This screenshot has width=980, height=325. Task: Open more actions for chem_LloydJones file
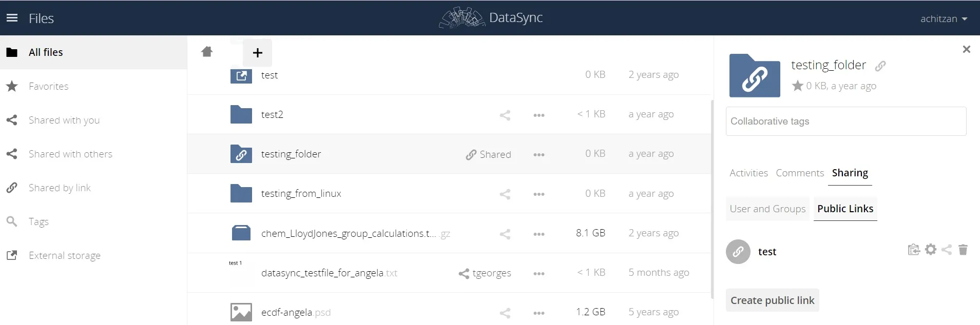click(539, 234)
